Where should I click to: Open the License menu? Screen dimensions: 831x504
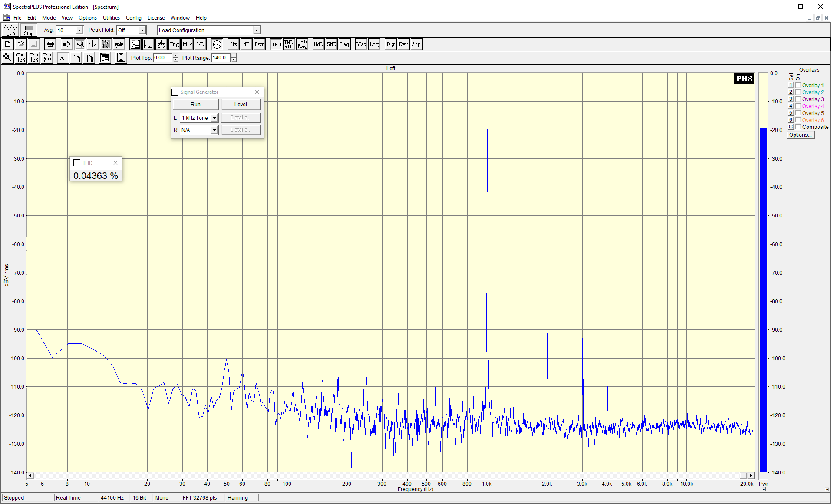pyautogui.click(x=156, y=18)
